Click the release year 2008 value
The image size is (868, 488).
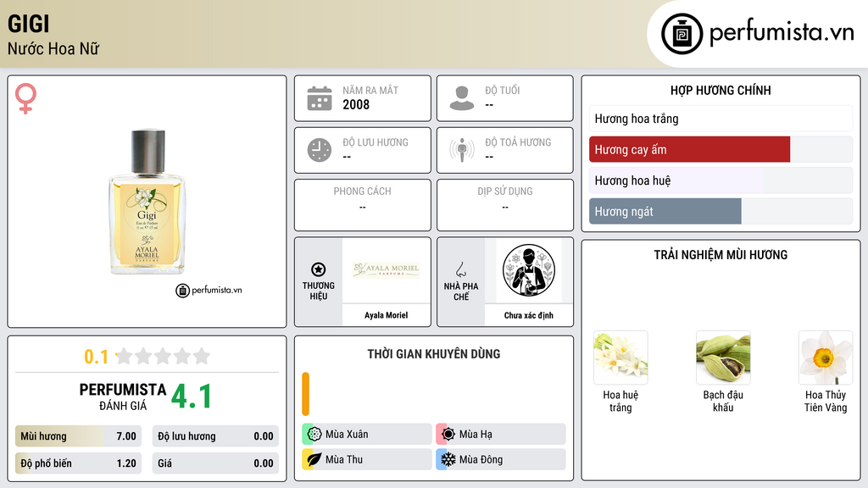coord(356,104)
